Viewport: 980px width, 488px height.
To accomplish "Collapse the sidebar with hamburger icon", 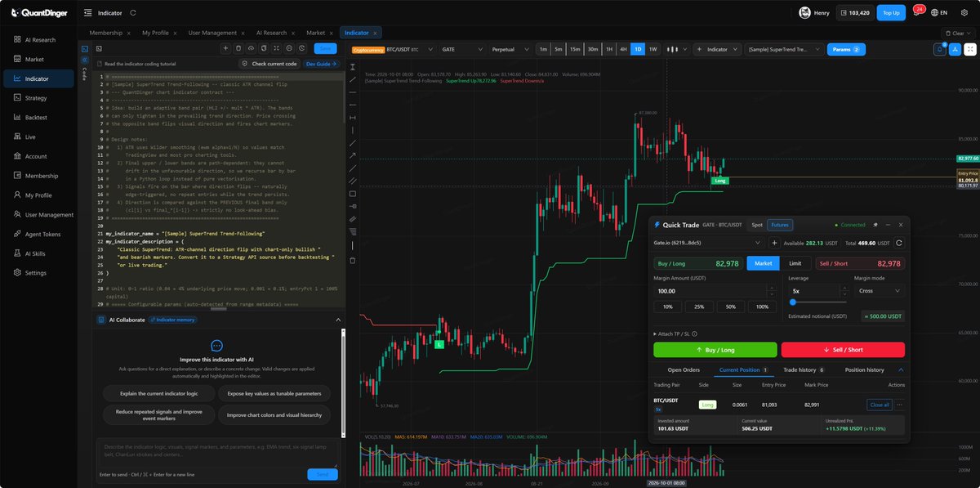I will (87, 13).
